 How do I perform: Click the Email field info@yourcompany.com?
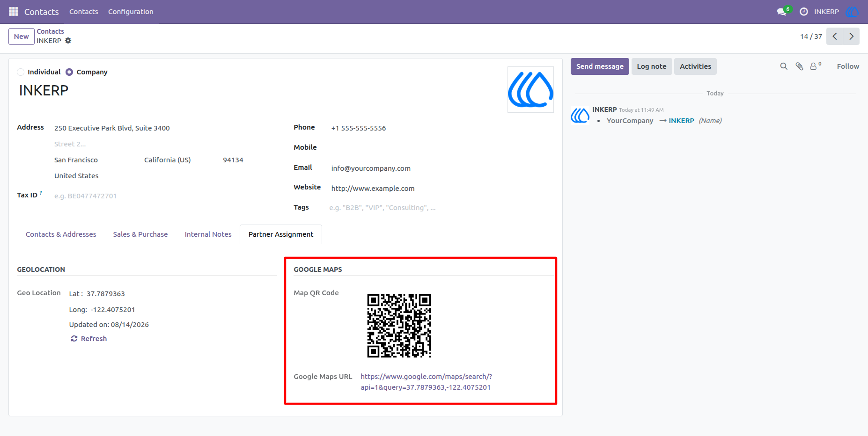(441, 168)
